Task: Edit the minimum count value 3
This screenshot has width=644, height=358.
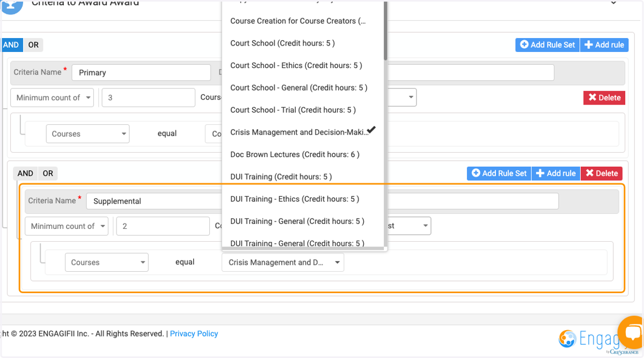Action: [148, 98]
